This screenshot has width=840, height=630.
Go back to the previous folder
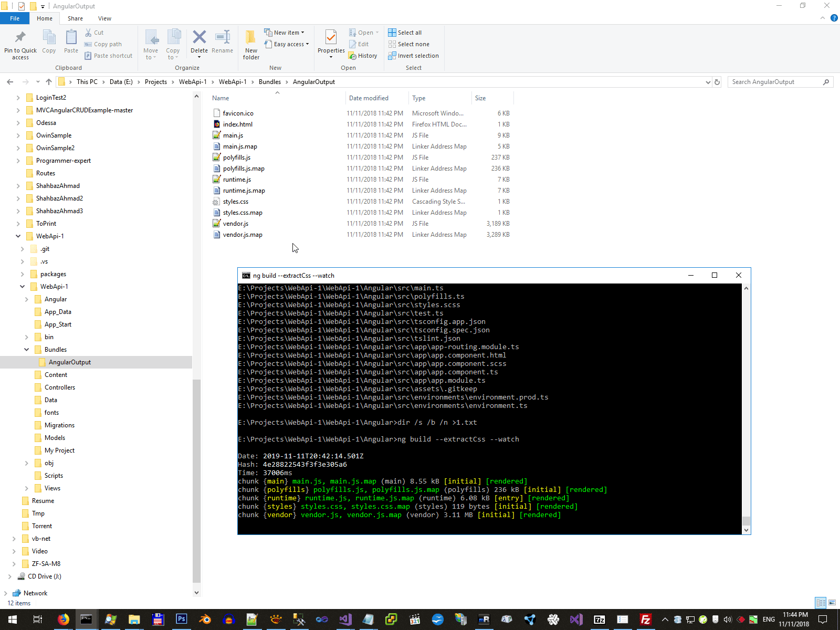(x=10, y=82)
